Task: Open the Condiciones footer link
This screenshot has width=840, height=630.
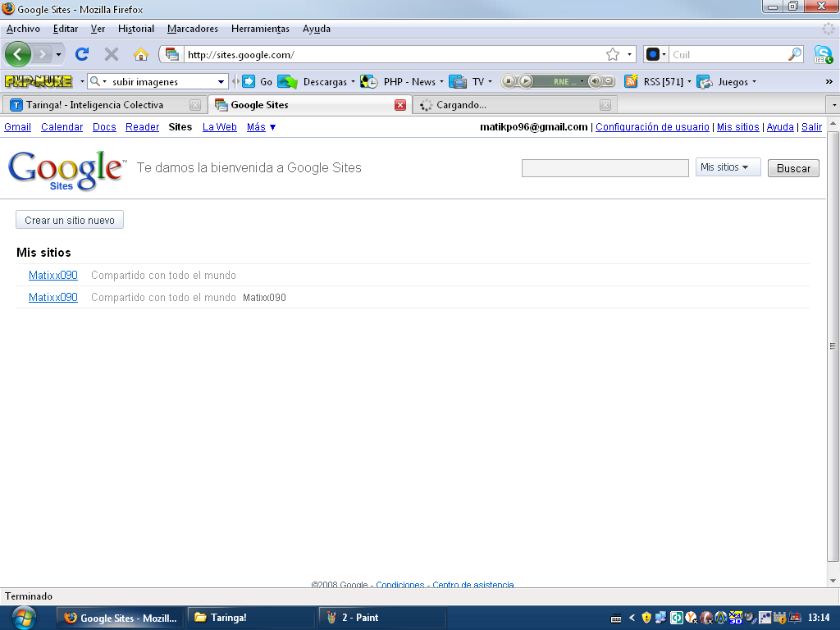Action: pos(400,584)
